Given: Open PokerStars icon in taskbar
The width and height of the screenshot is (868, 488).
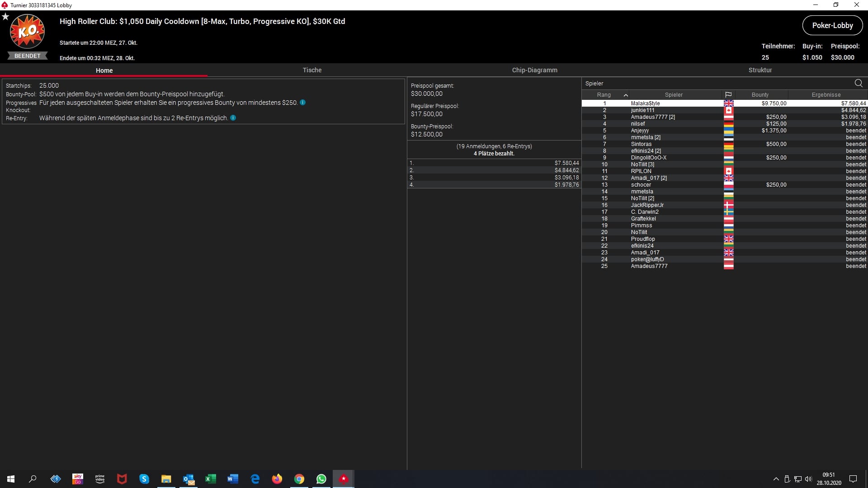Looking at the screenshot, I should (344, 479).
